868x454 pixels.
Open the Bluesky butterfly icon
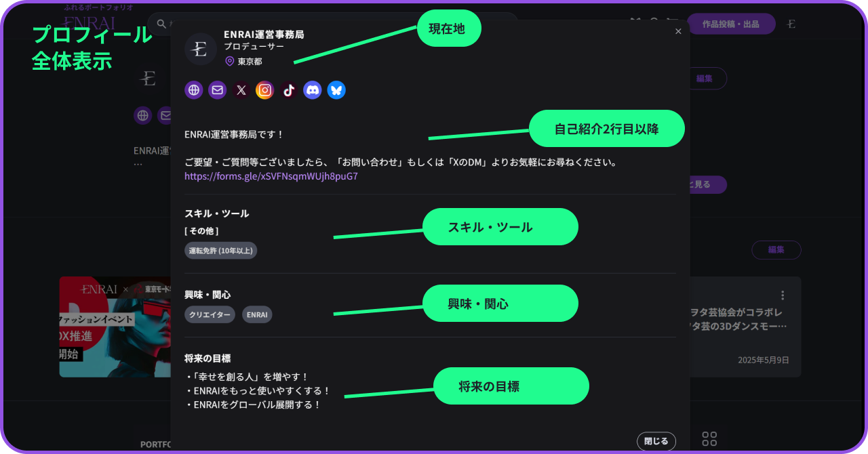tap(336, 89)
